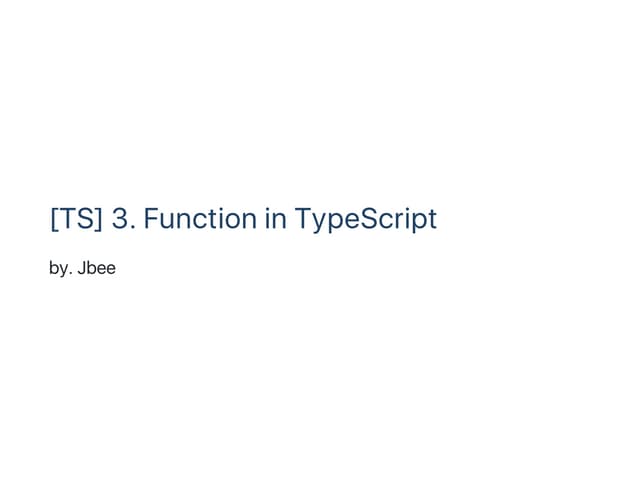
Task: Click the opening square bracket in the title
Action: click(52, 220)
